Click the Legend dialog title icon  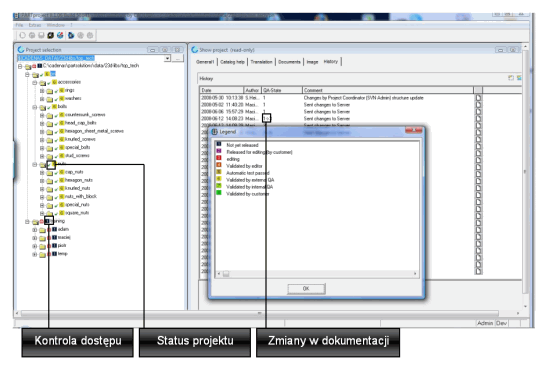[x=215, y=132]
